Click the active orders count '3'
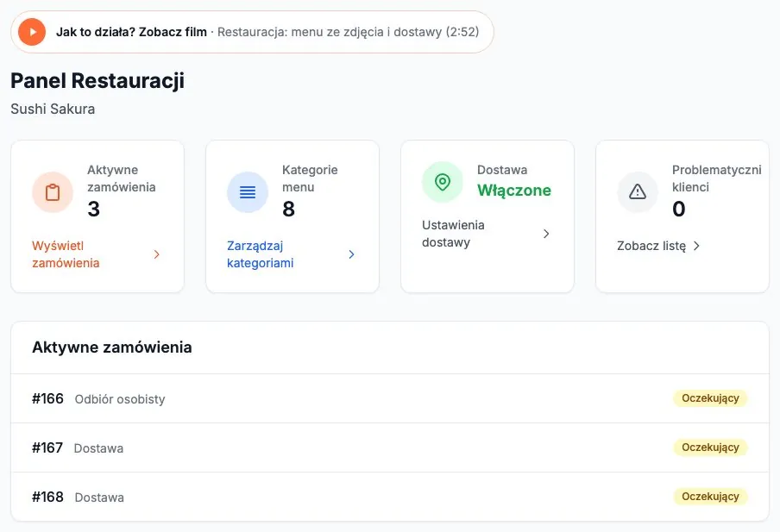This screenshot has width=780, height=532. 93,209
